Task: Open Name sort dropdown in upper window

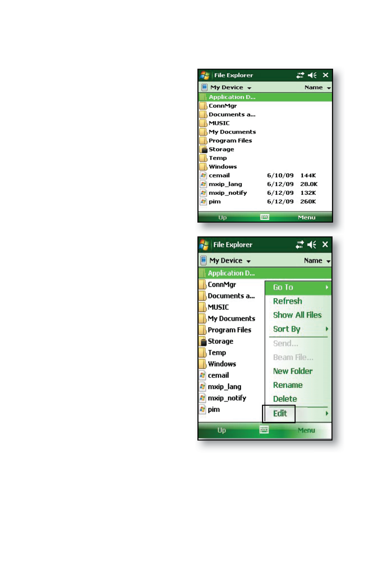Action: [x=318, y=87]
